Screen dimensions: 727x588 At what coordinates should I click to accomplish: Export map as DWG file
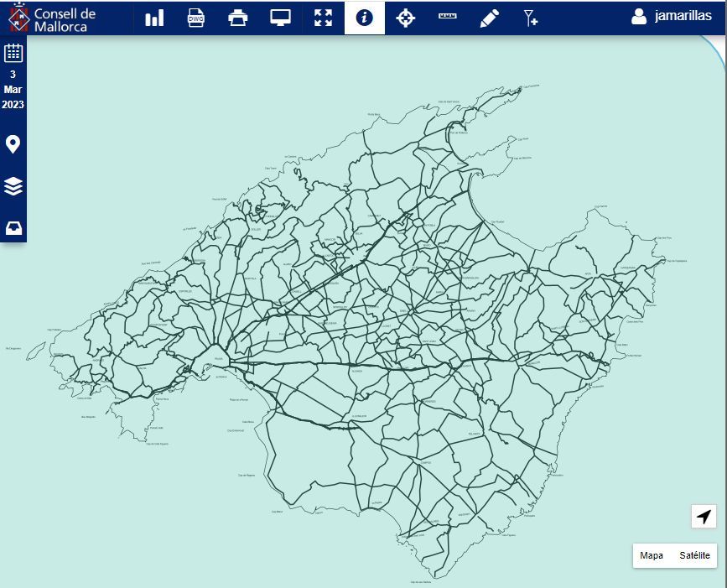click(x=196, y=18)
